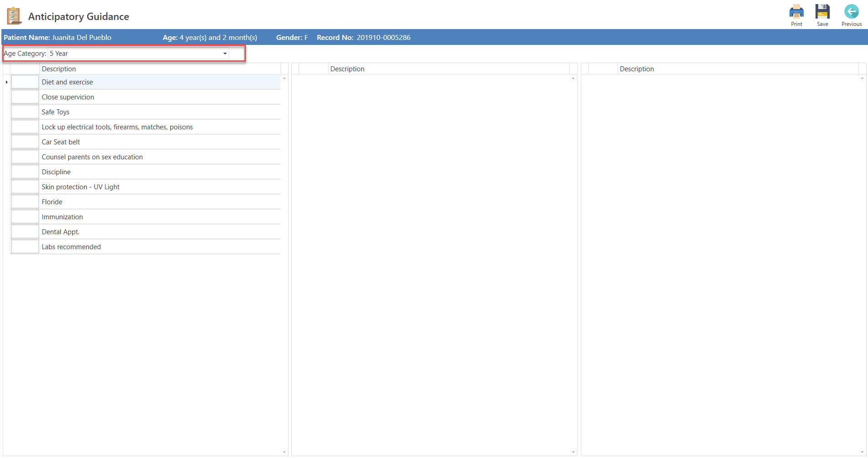Click the middle list's scroll down arrow
This screenshot has height=458, width=868.
click(573, 452)
